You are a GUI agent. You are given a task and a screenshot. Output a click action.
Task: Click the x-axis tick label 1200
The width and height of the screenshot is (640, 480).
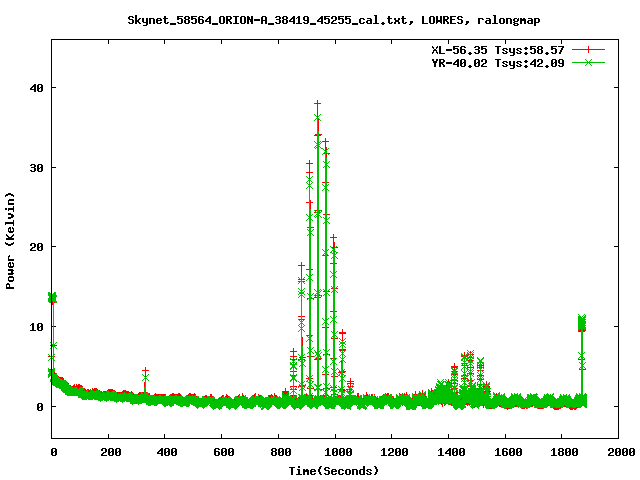click(x=394, y=452)
